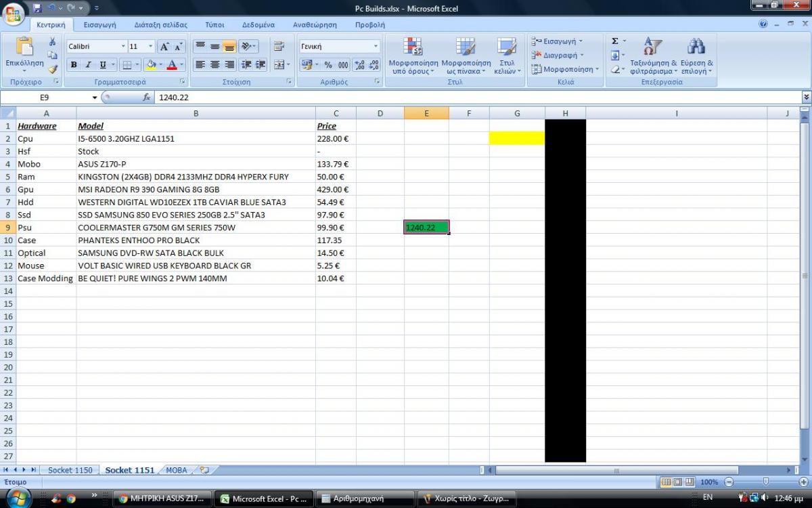This screenshot has width=812, height=508.
Task: Toggle underline formatting
Action: (103, 65)
